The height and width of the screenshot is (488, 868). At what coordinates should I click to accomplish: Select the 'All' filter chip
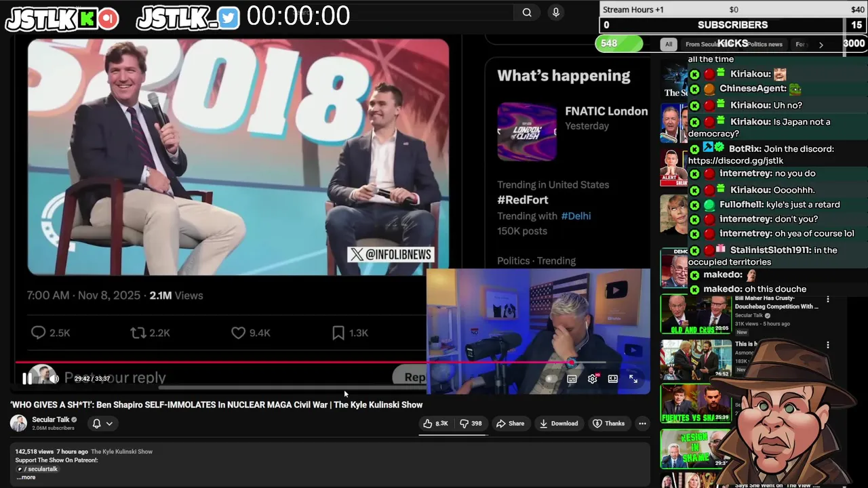click(669, 45)
